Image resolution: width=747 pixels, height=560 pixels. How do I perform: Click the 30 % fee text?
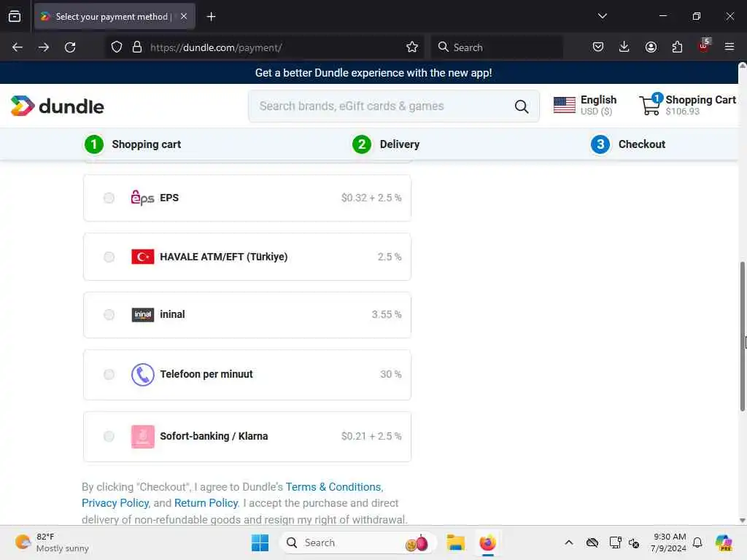(x=391, y=374)
